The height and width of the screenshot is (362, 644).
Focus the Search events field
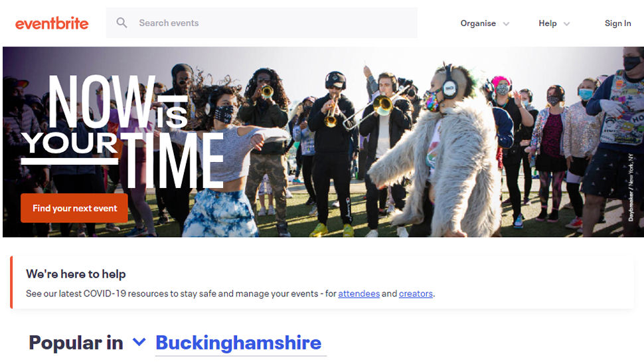[x=262, y=23]
